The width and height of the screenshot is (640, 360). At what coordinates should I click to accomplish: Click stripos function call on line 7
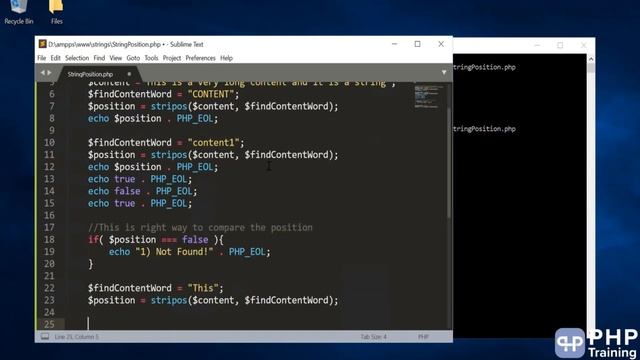point(169,107)
